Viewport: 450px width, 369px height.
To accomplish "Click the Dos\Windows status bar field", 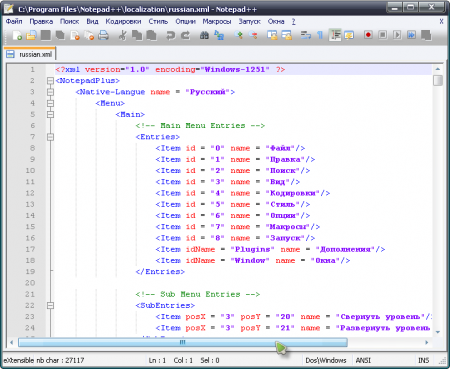I will coord(326,360).
